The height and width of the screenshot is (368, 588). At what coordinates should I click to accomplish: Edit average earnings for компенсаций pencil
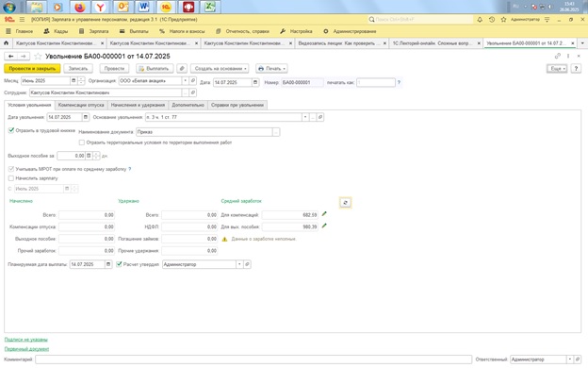point(324,214)
